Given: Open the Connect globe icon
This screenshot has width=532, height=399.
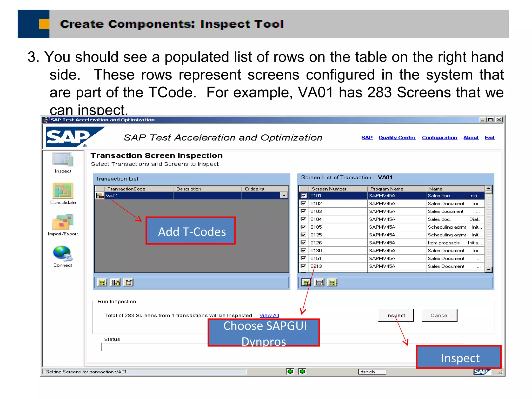Looking at the screenshot, I should pos(63,254).
